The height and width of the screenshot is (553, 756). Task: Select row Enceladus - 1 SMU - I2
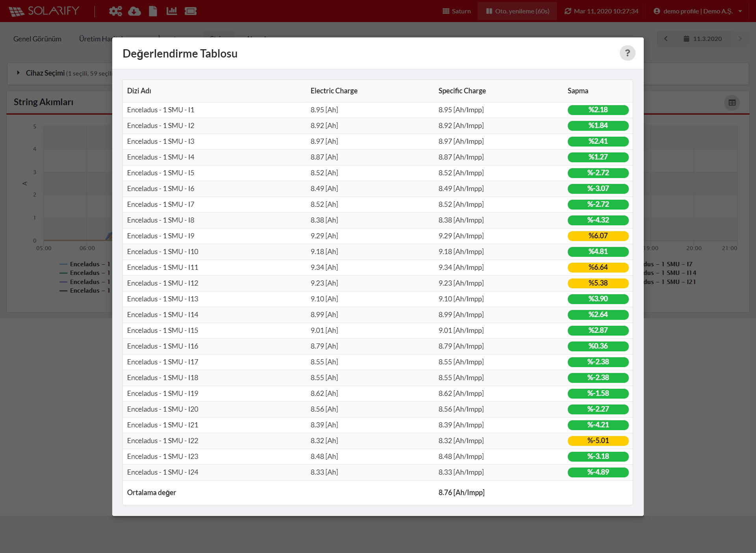pos(378,126)
